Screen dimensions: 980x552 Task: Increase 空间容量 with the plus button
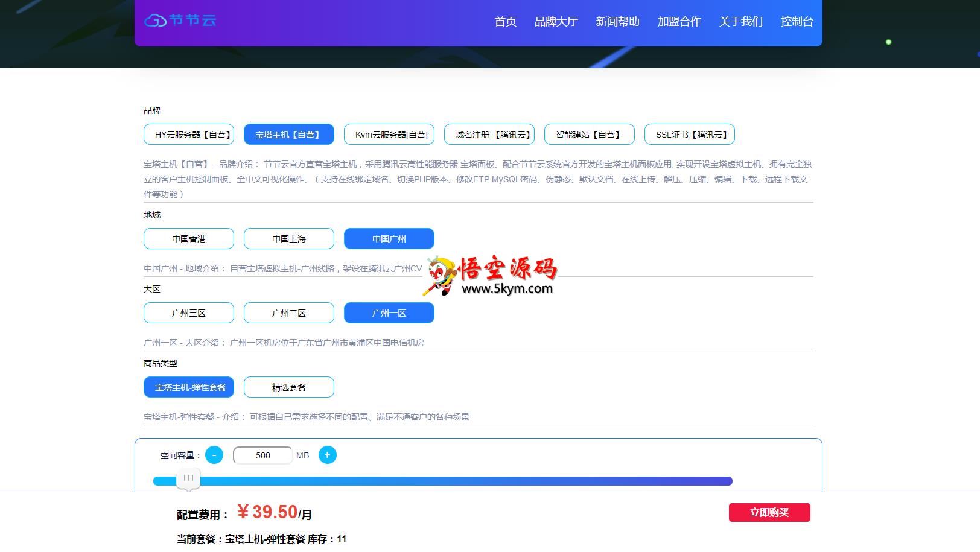point(328,455)
